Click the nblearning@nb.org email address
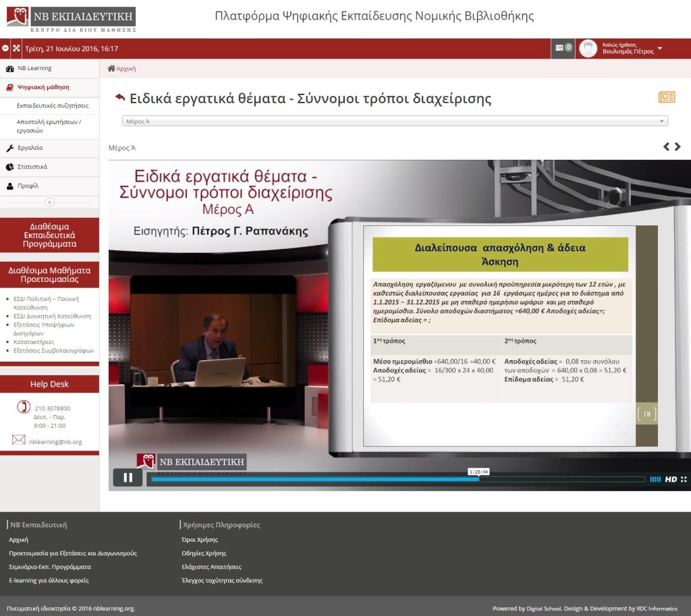Screen dimensions: 691x616 coord(55,441)
